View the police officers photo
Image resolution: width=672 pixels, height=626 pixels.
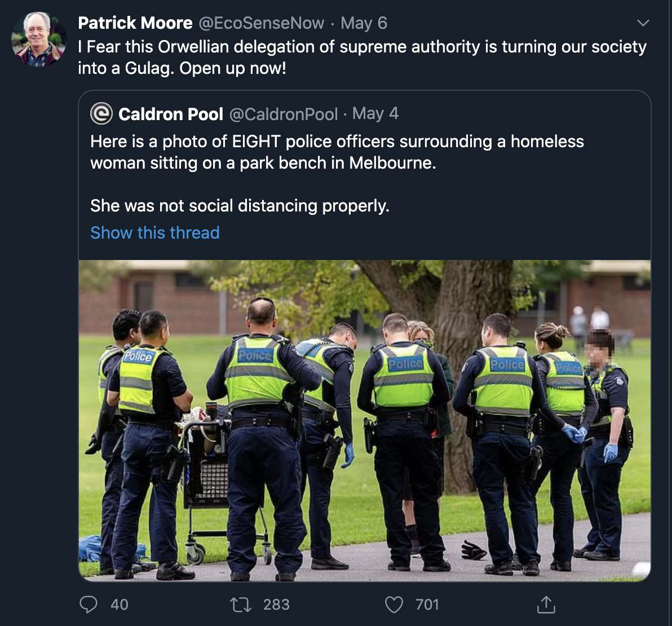pos(365,421)
